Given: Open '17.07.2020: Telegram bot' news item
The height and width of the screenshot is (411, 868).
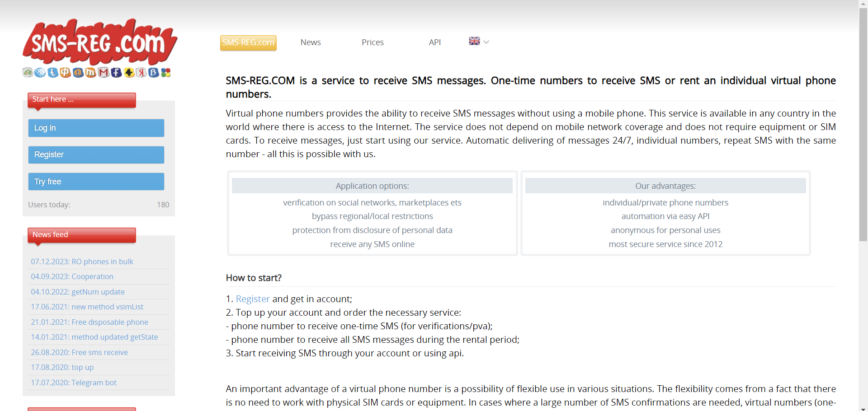Looking at the screenshot, I should click(x=74, y=383).
